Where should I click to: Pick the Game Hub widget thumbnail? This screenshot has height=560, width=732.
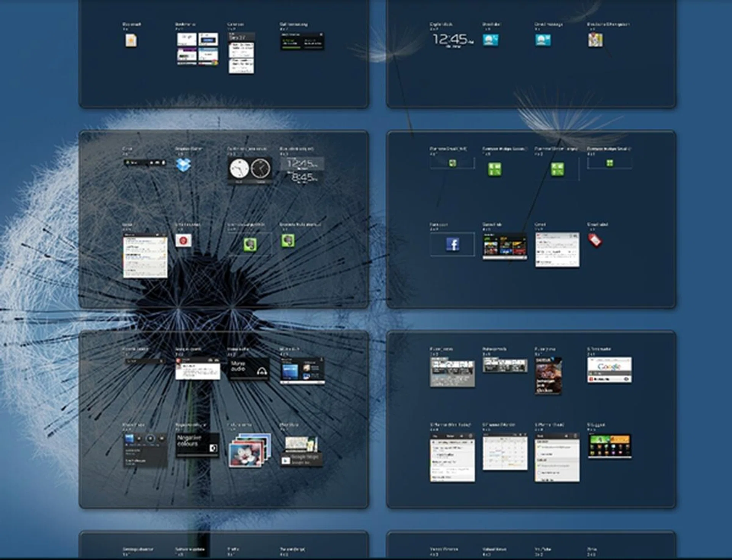click(x=505, y=247)
